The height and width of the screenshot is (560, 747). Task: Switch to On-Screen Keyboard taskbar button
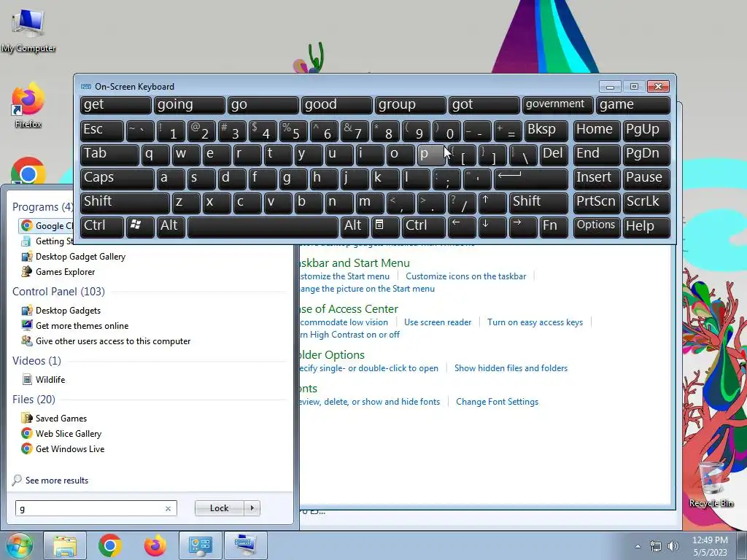tap(245, 545)
